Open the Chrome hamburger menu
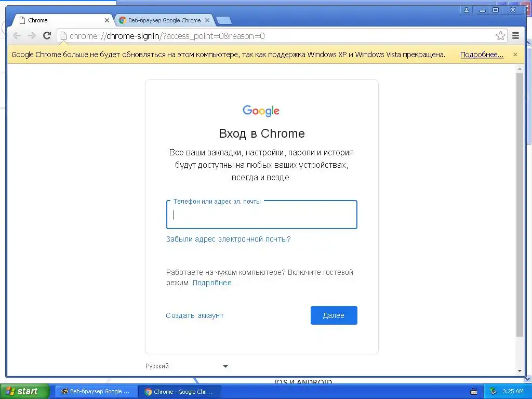This screenshot has height=399, width=532. point(516,36)
